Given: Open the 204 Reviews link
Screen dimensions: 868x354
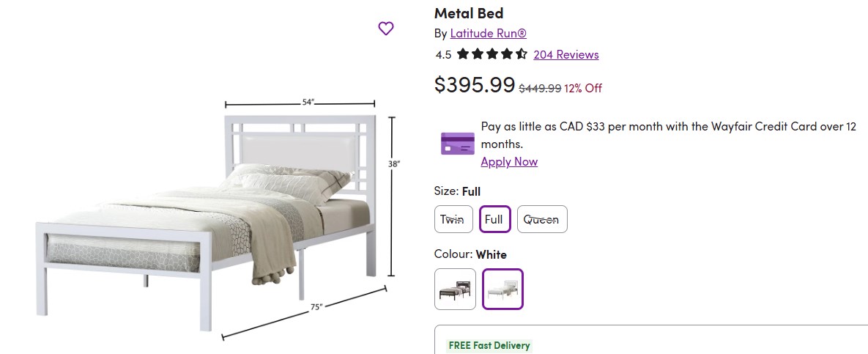Looking at the screenshot, I should [565, 54].
